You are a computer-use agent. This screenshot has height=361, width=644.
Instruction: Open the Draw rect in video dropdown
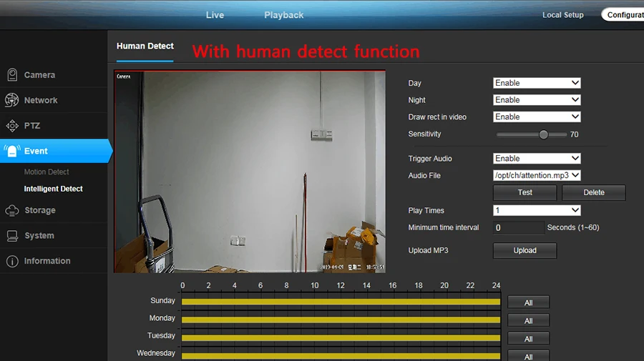537,117
